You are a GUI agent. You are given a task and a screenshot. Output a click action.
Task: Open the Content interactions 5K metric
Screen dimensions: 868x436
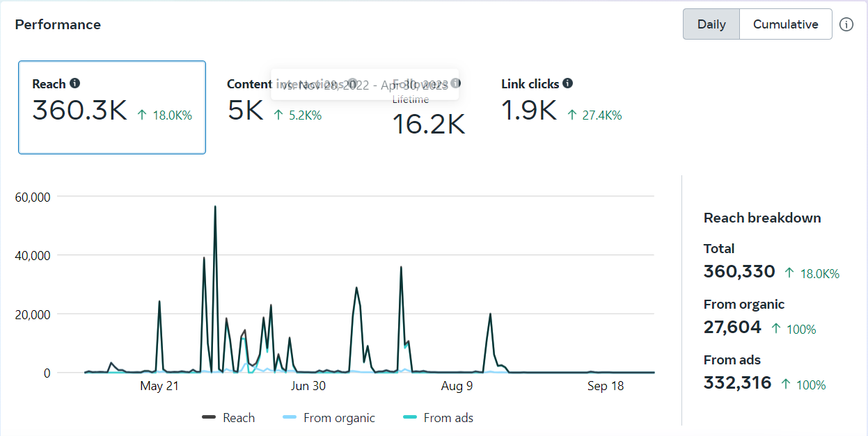[x=246, y=110]
